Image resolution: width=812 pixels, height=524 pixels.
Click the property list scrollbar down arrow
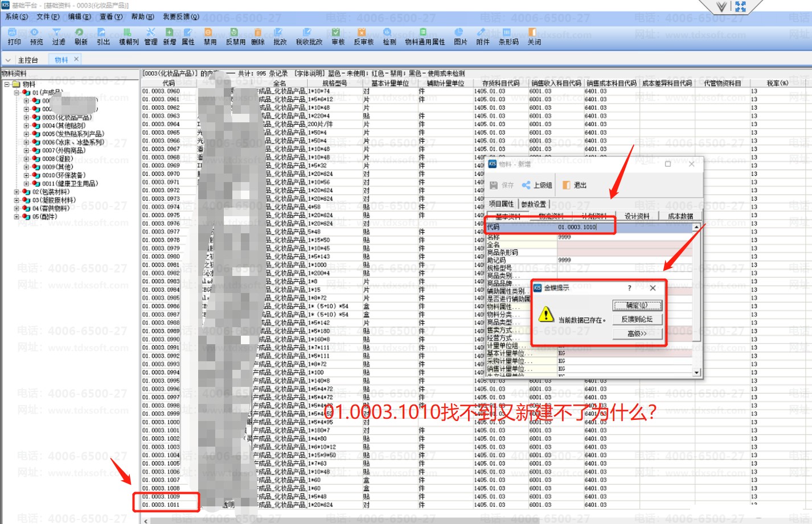click(x=696, y=373)
